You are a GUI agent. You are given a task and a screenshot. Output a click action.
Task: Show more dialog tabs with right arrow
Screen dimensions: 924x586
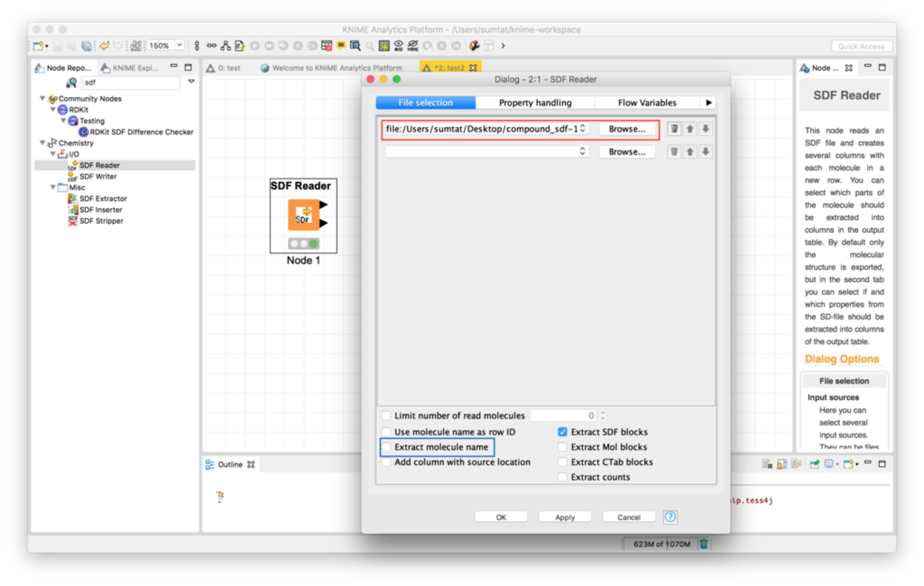point(709,102)
